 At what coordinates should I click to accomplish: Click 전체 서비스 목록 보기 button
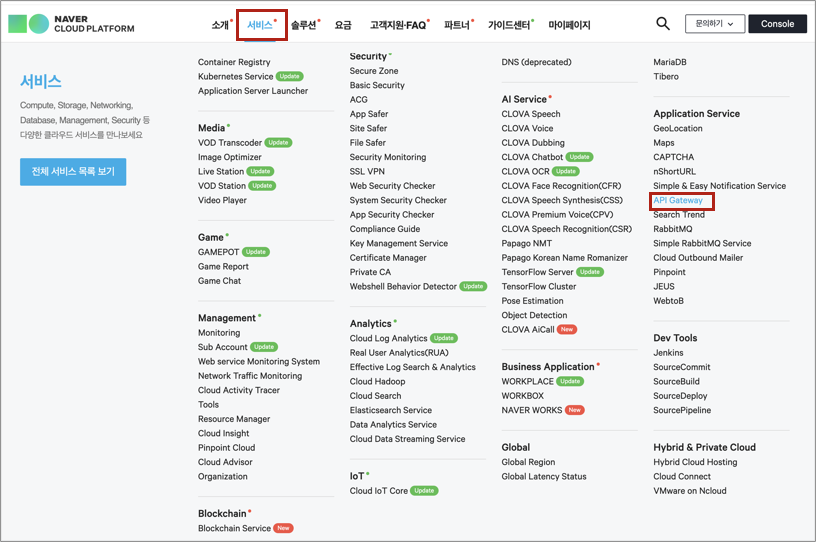(73, 171)
